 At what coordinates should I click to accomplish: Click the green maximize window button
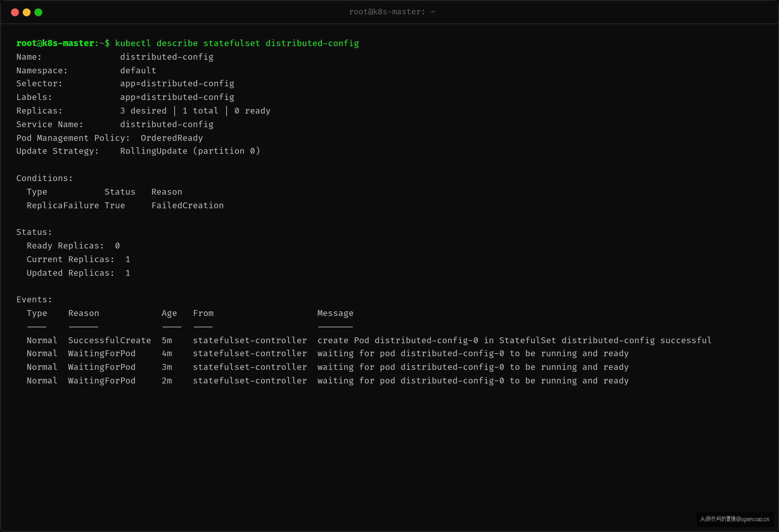pos(38,12)
